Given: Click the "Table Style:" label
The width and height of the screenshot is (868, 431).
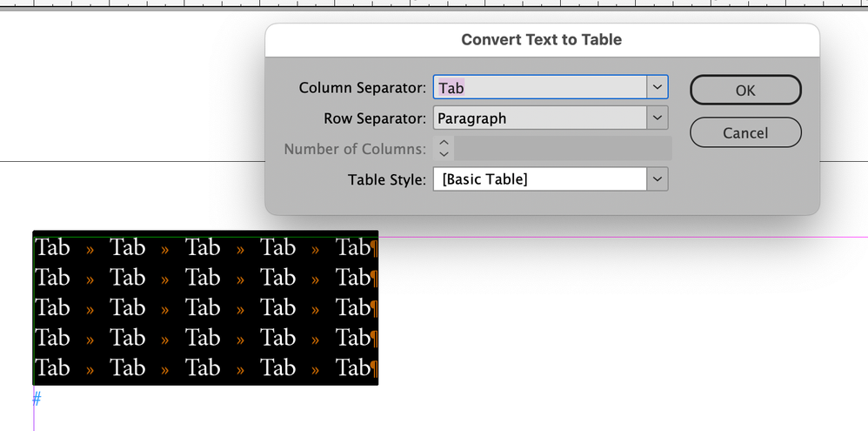Looking at the screenshot, I should [x=387, y=179].
